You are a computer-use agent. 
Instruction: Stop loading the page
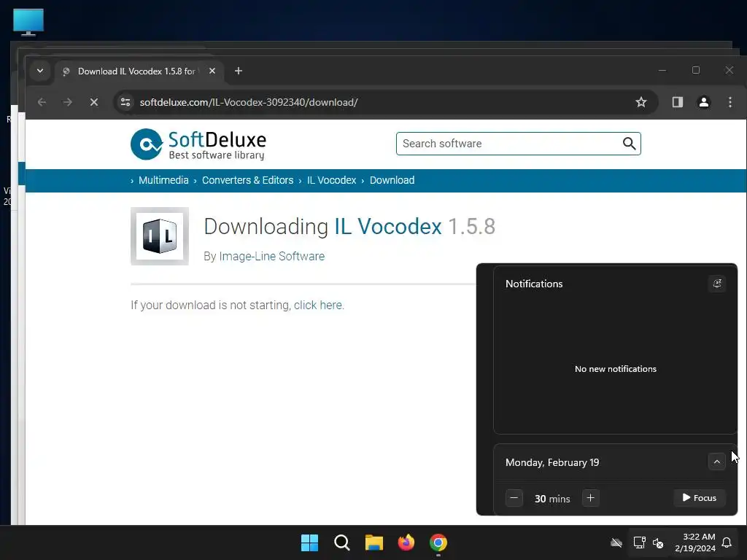(x=94, y=102)
